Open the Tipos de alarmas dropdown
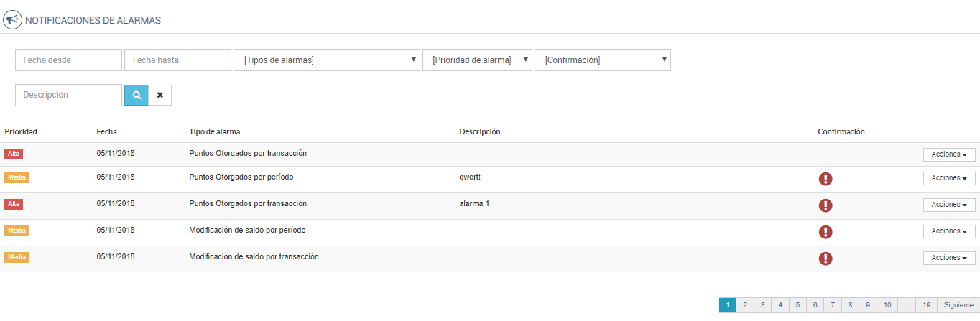 (326, 60)
